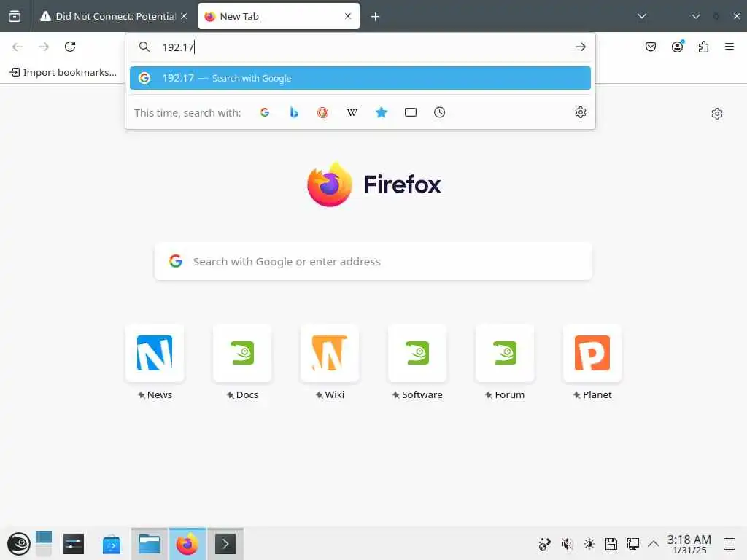This screenshot has height=560, width=747.
Task: Open the openSUSE application launcher
Action: click(x=19, y=544)
